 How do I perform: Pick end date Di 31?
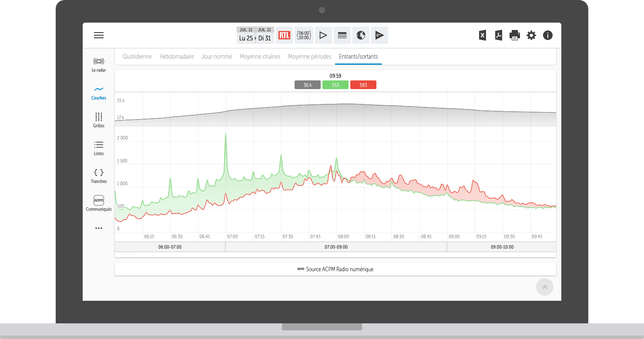[x=265, y=36]
